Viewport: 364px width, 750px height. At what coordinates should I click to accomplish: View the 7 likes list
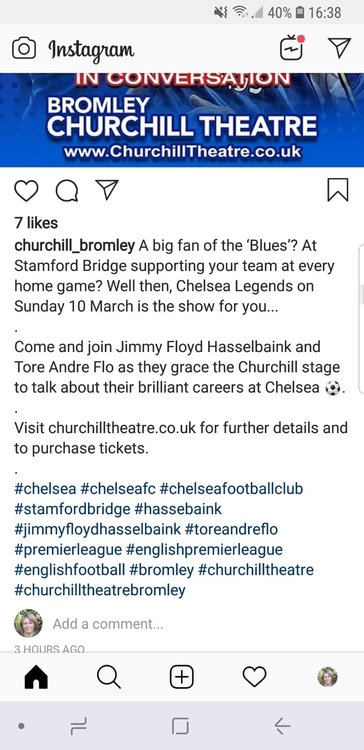[36, 223]
